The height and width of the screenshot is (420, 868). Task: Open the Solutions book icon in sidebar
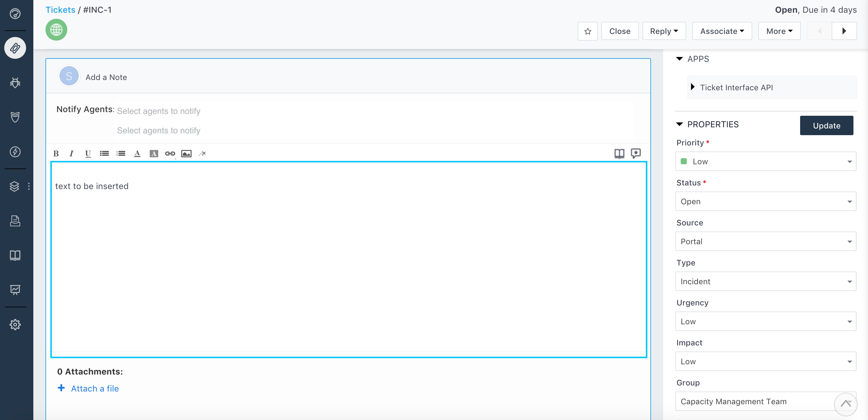click(x=15, y=255)
